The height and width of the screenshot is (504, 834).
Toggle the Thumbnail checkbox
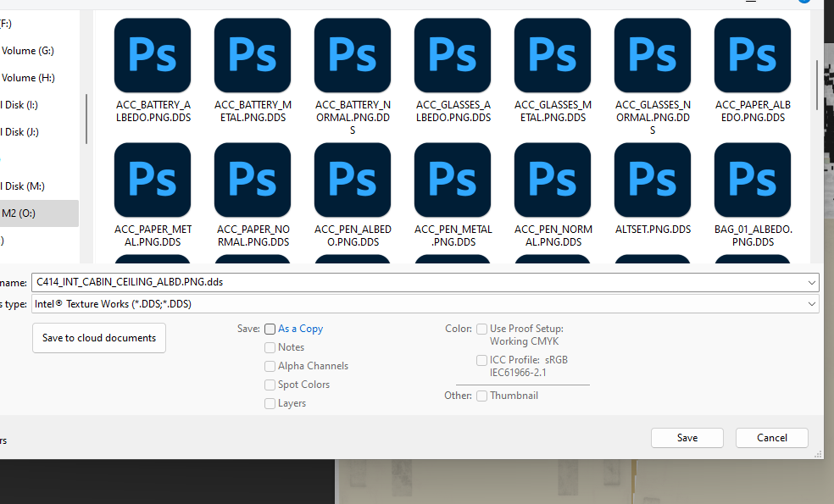[482, 396]
